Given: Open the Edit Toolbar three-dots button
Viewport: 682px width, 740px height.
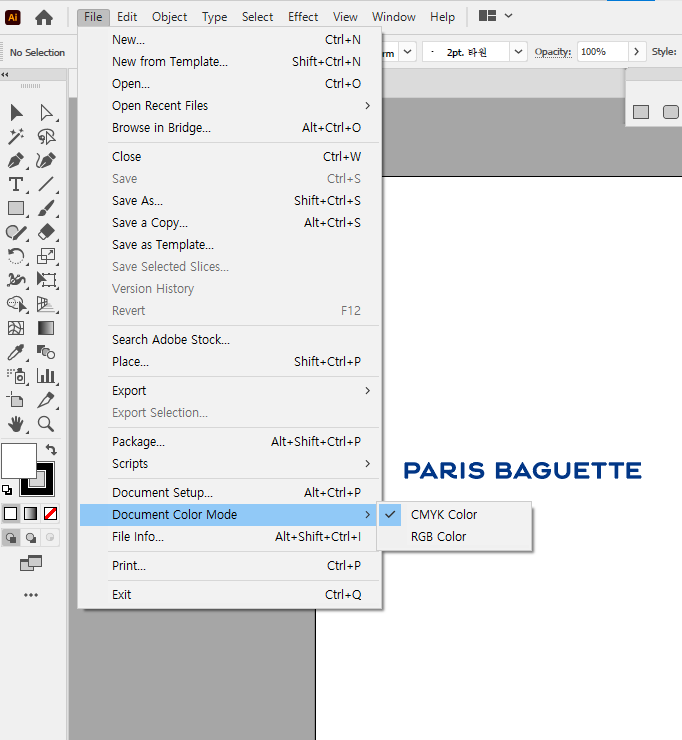Looking at the screenshot, I should tap(31, 595).
